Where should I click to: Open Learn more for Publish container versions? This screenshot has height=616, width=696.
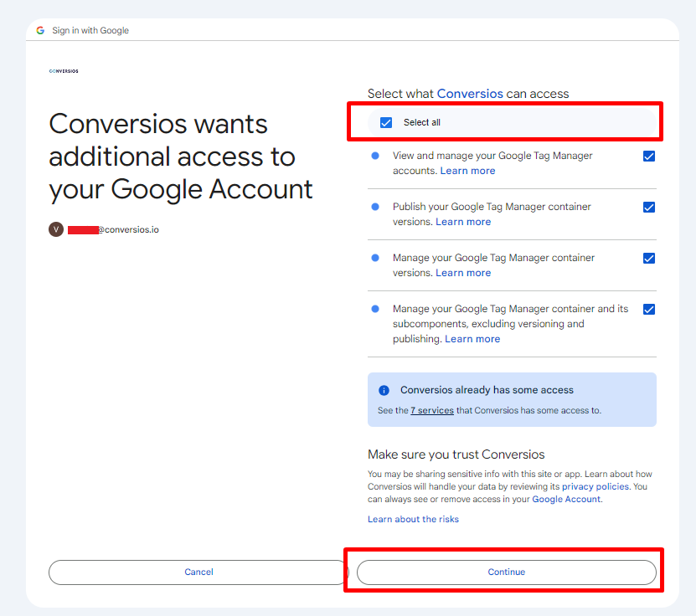point(463,222)
